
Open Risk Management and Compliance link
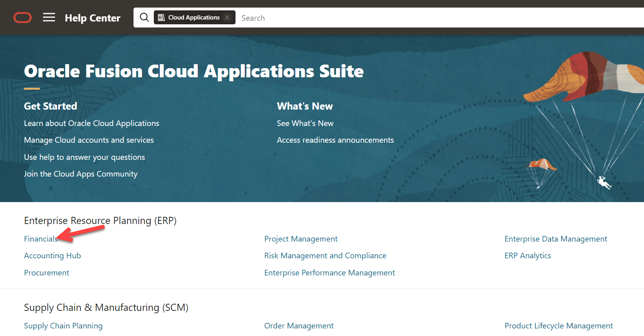pyautogui.click(x=325, y=255)
